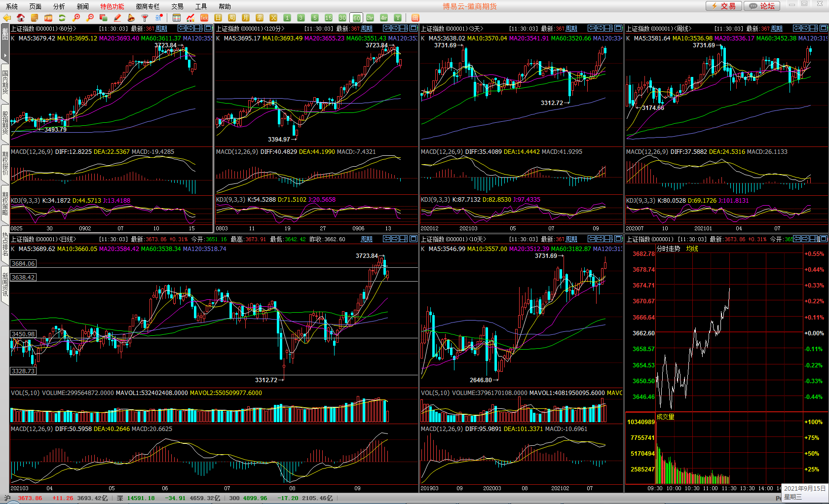Image resolution: width=829 pixels, height=504 pixels.
Task: Click the overlapping windows toolbar icon
Action: [104, 18]
